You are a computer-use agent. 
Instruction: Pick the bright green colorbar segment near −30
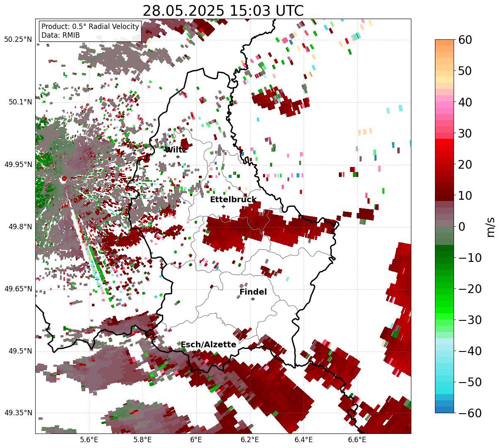click(x=444, y=316)
